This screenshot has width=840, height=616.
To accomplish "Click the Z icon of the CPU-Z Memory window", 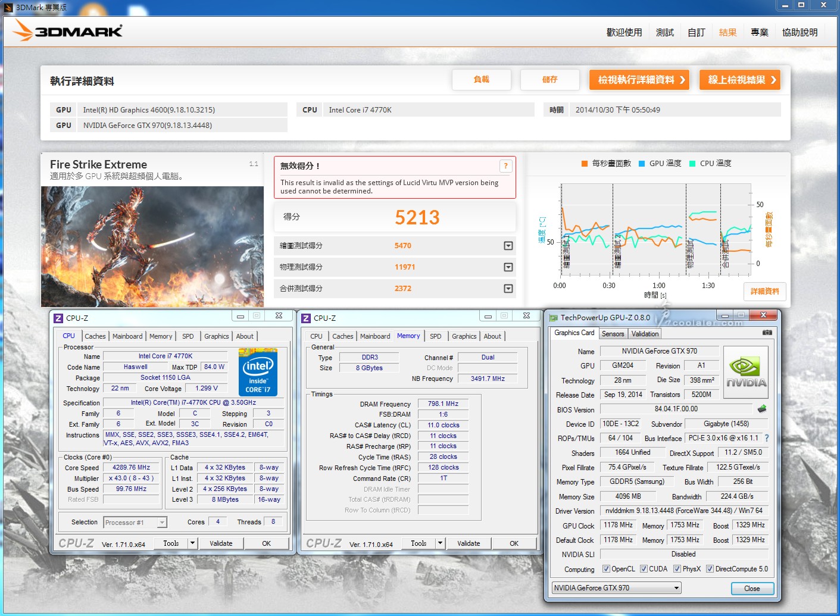I will pyautogui.click(x=306, y=318).
